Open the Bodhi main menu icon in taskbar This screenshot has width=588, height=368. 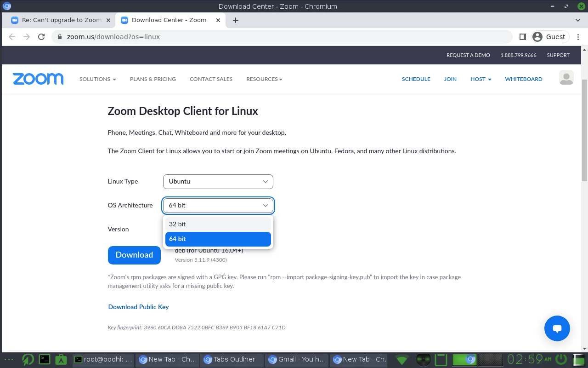(28, 359)
